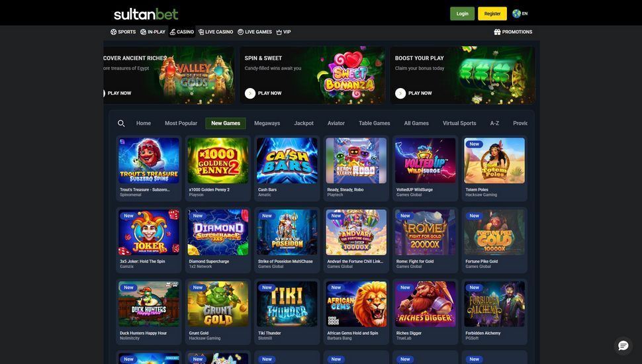Click the yellow Register button
Image resolution: width=642 pixels, height=364 pixels.
[492, 13]
